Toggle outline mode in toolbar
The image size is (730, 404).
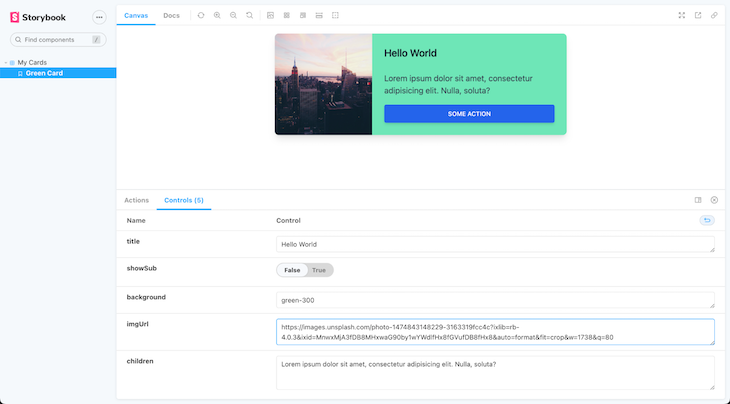point(335,16)
